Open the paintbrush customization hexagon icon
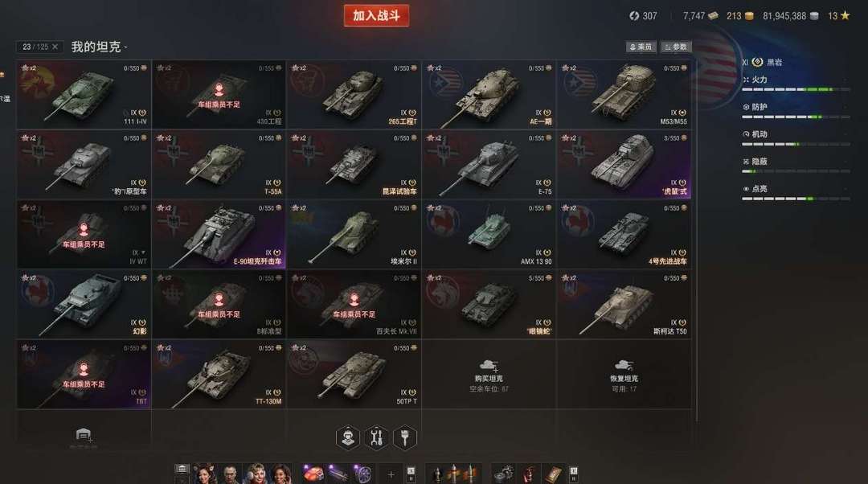 [404, 437]
